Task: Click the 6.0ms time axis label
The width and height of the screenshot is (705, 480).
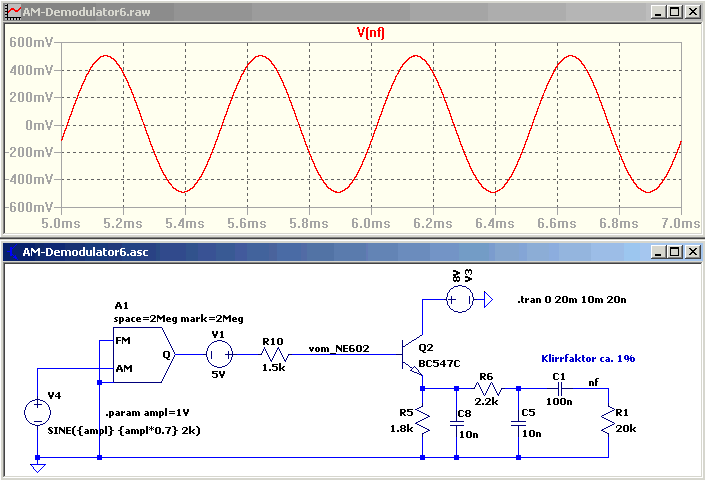Action: coord(371,223)
